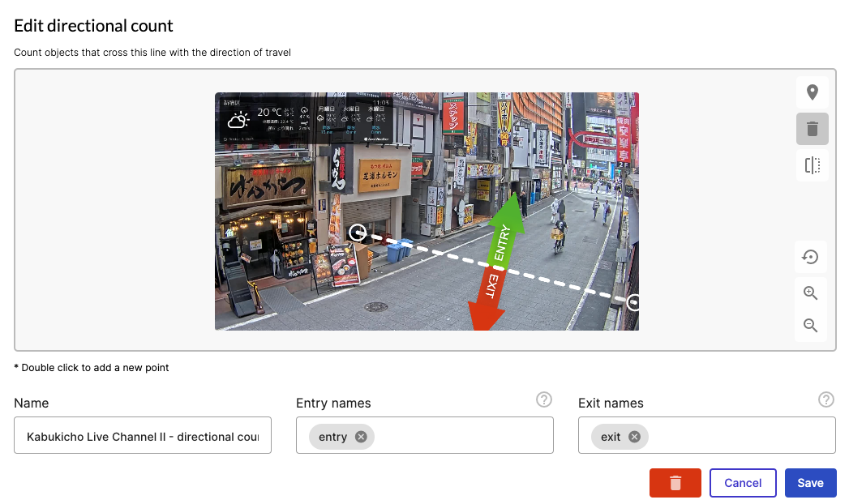Image resolution: width=849 pixels, height=504 pixels.
Task: Flip the line direction with mirror icon
Action: coord(812,165)
